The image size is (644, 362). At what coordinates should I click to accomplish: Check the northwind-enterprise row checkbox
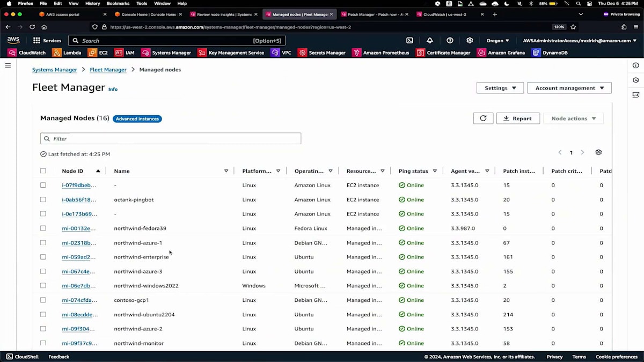tap(43, 257)
